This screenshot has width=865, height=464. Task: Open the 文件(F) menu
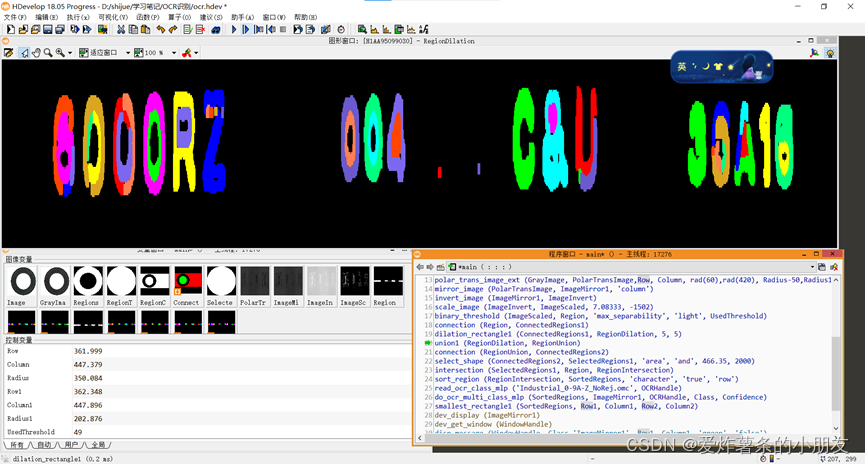[x=15, y=17]
